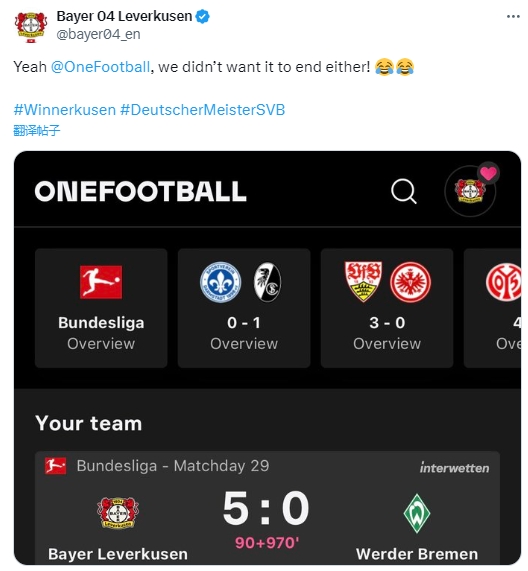Click the OneFootball search magnifier icon

click(x=403, y=191)
